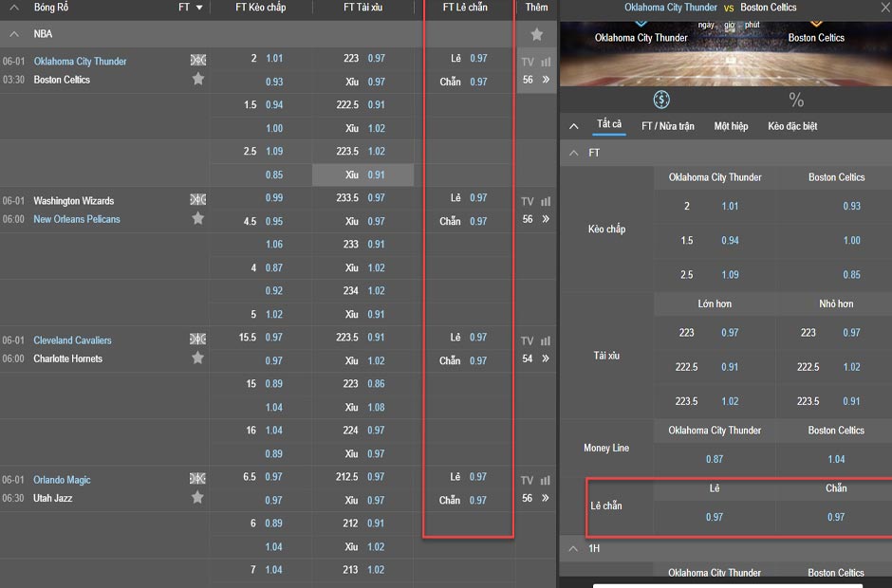Click the match banner thumbnail in detail panel
Viewport: 892px width, 588px height.
726,54
